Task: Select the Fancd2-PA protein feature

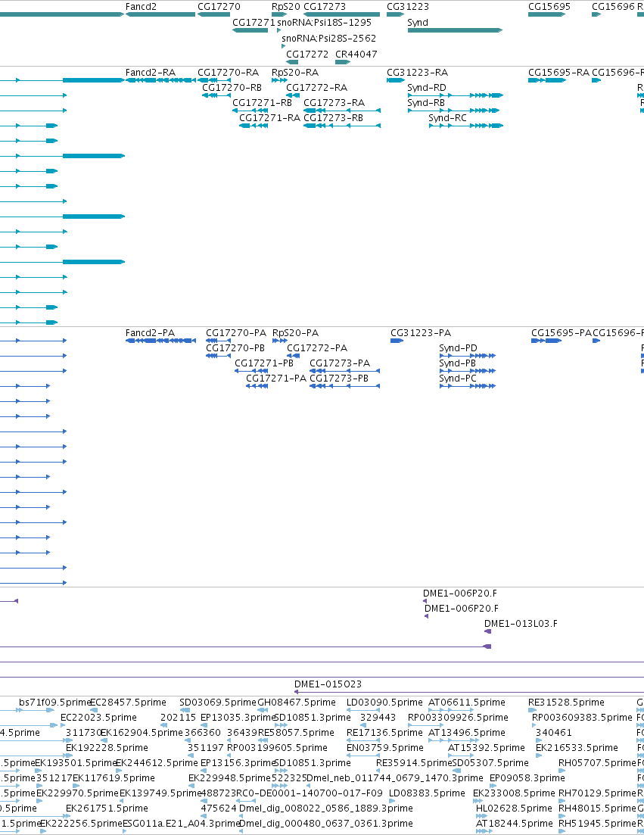Action: (x=160, y=341)
